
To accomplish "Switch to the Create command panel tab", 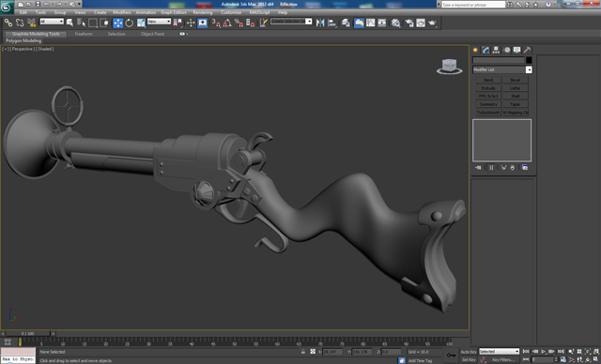I will (x=475, y=50).
